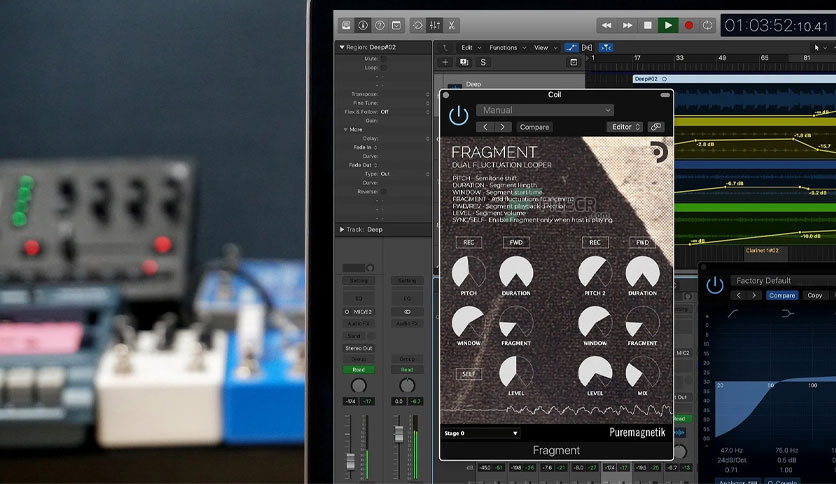The width and height of the screenshot is (836, 484).
Task: Expand the Track: Deep disclosure triangle
Action: [x=342, y=229]
